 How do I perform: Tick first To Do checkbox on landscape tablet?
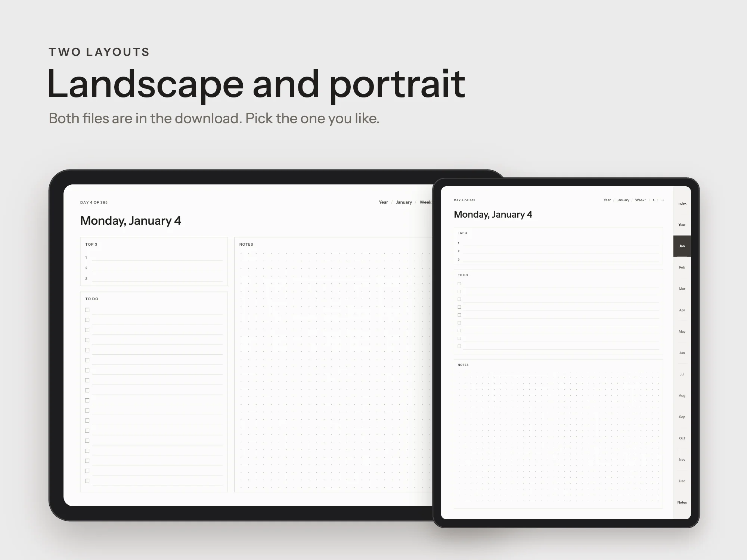tap(87, 310)
